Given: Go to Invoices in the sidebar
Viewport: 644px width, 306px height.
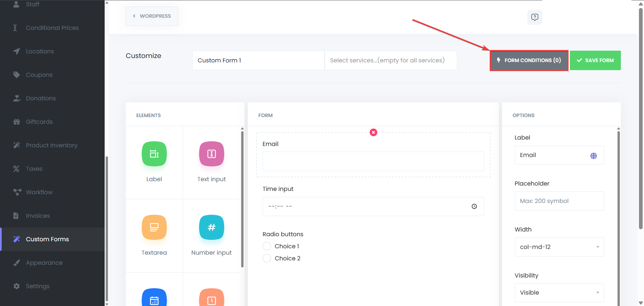Looking at the screenshot, I should [x=38, y=216].
